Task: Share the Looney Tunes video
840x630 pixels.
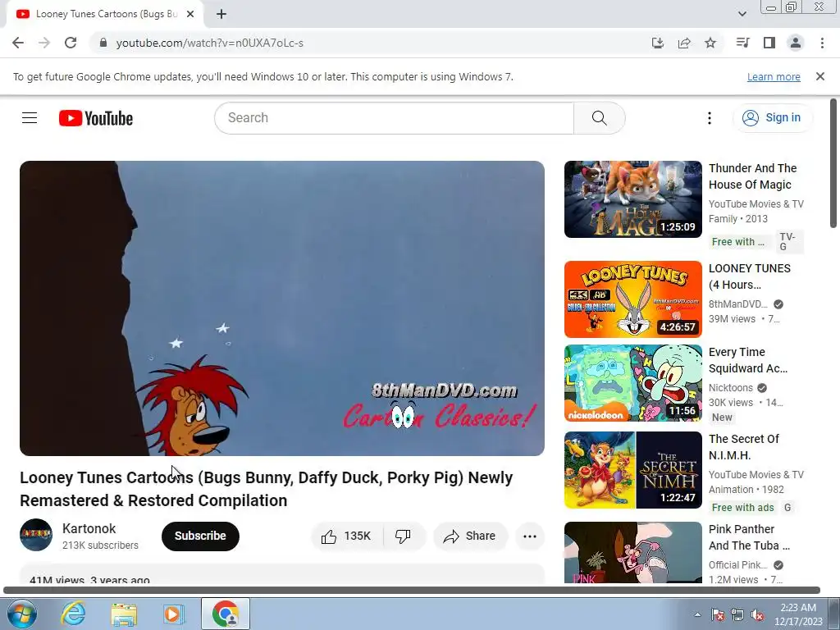Action: tap(470, 536)
